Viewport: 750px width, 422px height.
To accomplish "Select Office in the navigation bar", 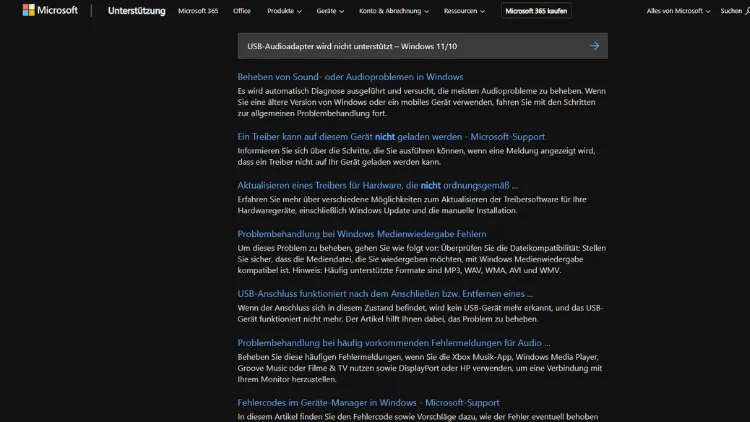I will (x=242, y=11).
